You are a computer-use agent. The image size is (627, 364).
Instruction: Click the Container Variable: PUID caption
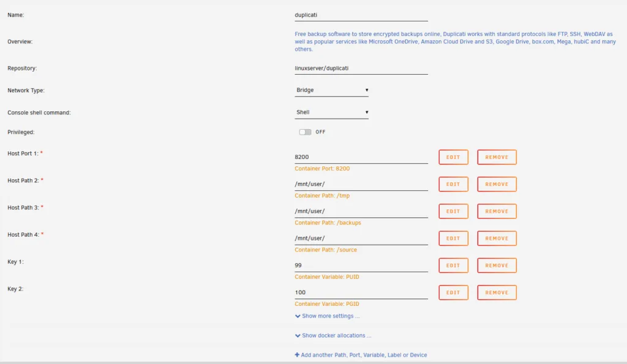(327, 277)
